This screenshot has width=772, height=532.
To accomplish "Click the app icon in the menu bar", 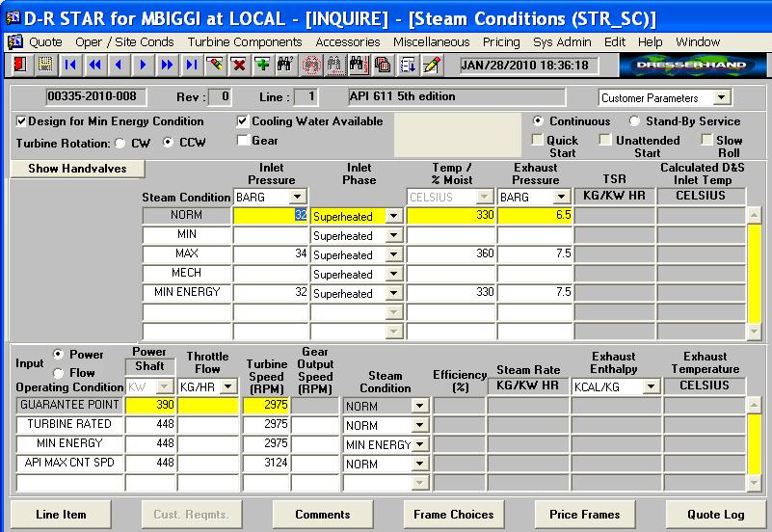I will coord(14,42).
